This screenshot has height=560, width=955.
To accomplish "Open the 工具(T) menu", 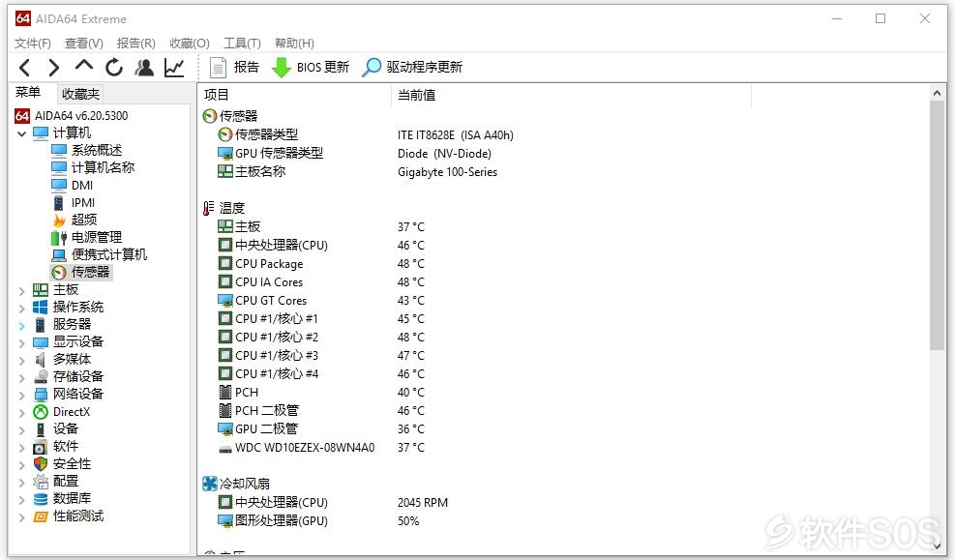I will (242, 44).
